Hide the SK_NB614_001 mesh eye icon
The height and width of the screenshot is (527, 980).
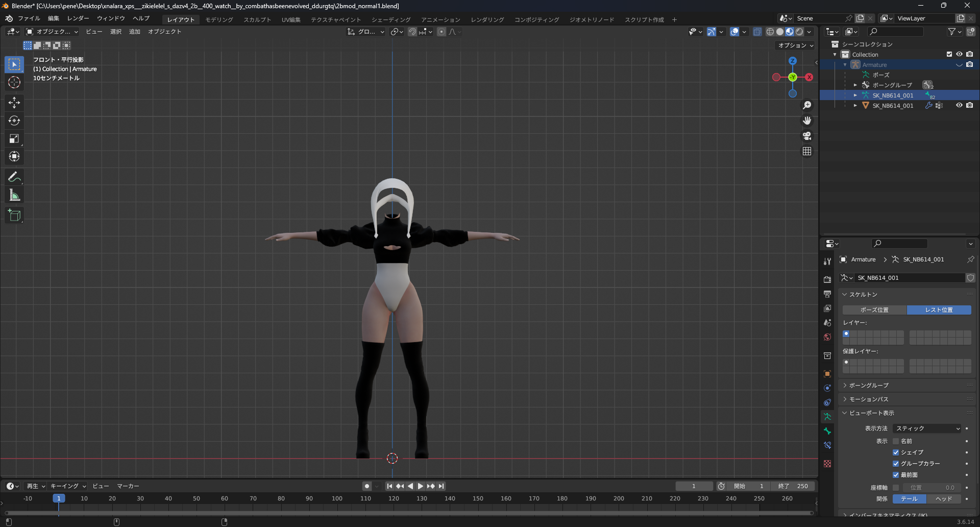[959, 105]
